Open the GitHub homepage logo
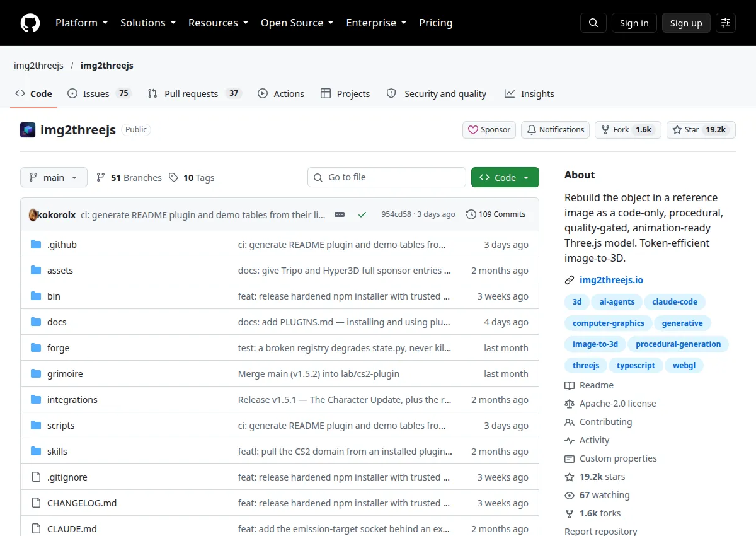 coord(30,23)
